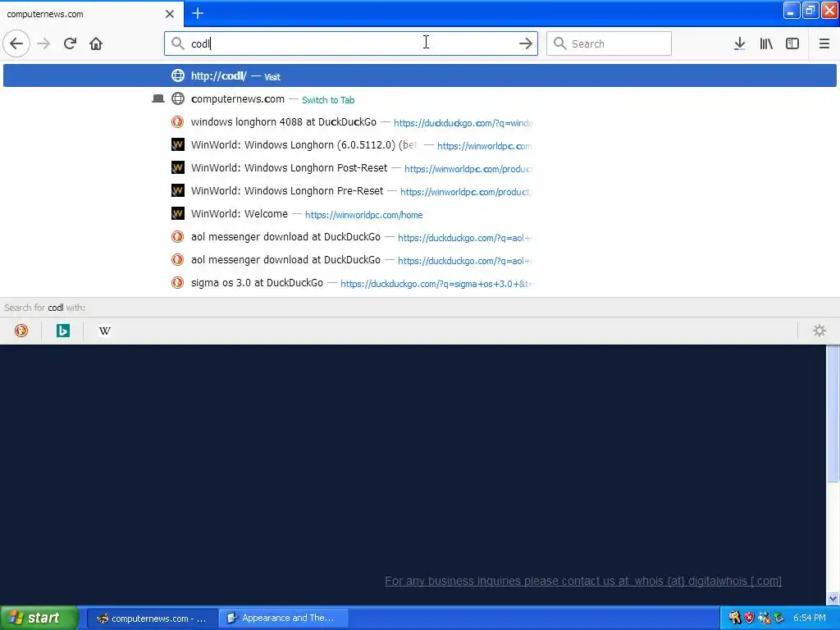Open WinWorld Windows Longhorn Post-Reset suggestion

click(419, 167)
